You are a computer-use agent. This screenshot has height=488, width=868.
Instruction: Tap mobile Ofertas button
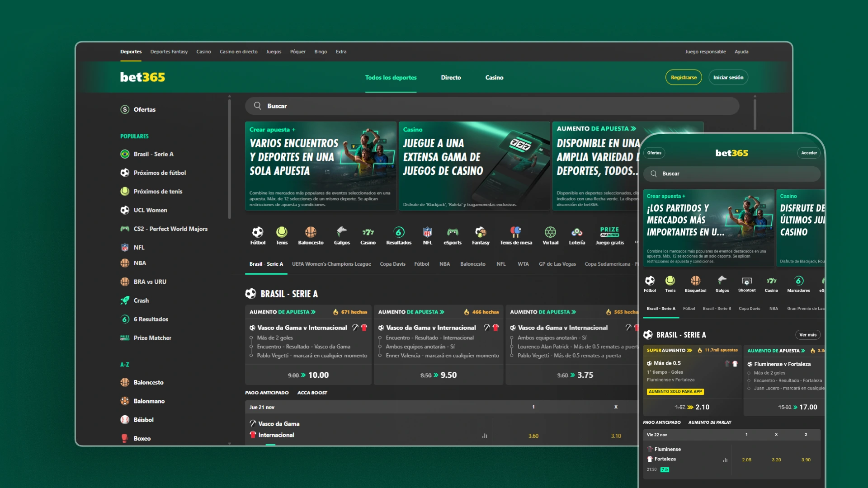pyautogui.click(x=654, y=153)
